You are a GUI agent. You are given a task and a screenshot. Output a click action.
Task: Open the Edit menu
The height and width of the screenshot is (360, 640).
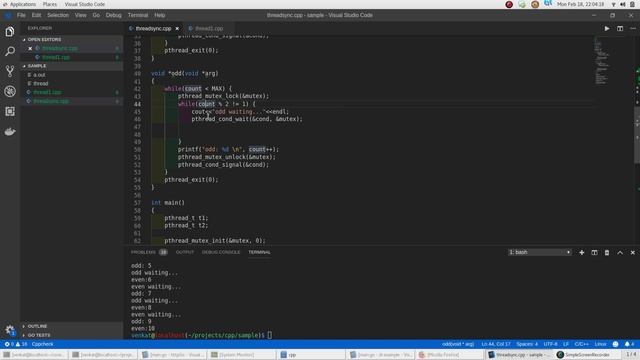pyautogui.click(x=36, y=15)
